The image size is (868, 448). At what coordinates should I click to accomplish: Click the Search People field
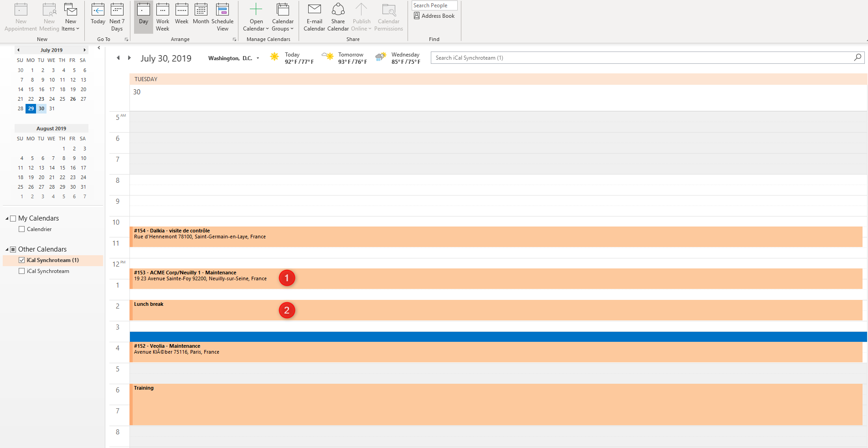(x=434, y=5)
